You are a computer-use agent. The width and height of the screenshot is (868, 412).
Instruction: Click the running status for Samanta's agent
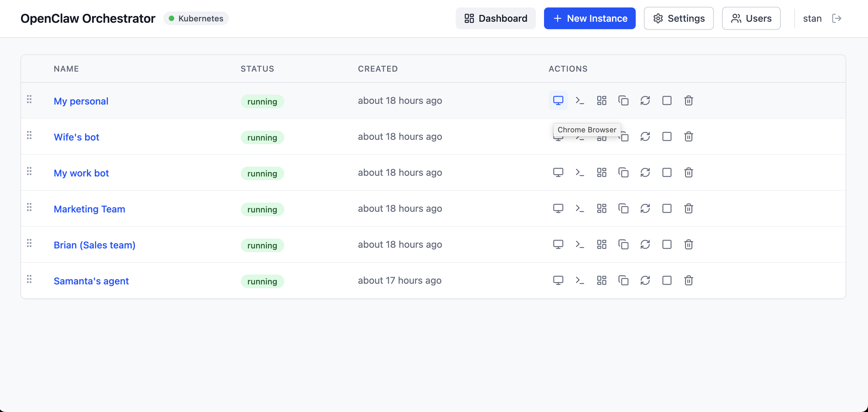[x=262, y=281]
